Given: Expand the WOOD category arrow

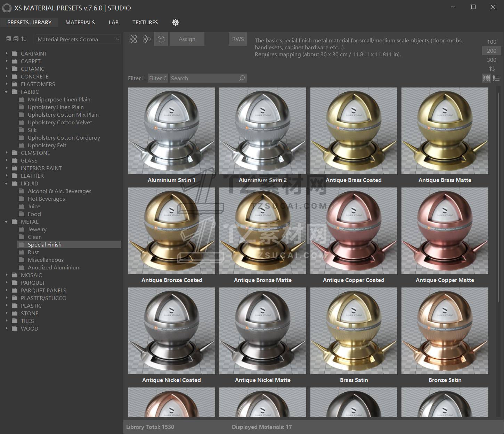Looking at the screenshot, I should tap(6, 328).
